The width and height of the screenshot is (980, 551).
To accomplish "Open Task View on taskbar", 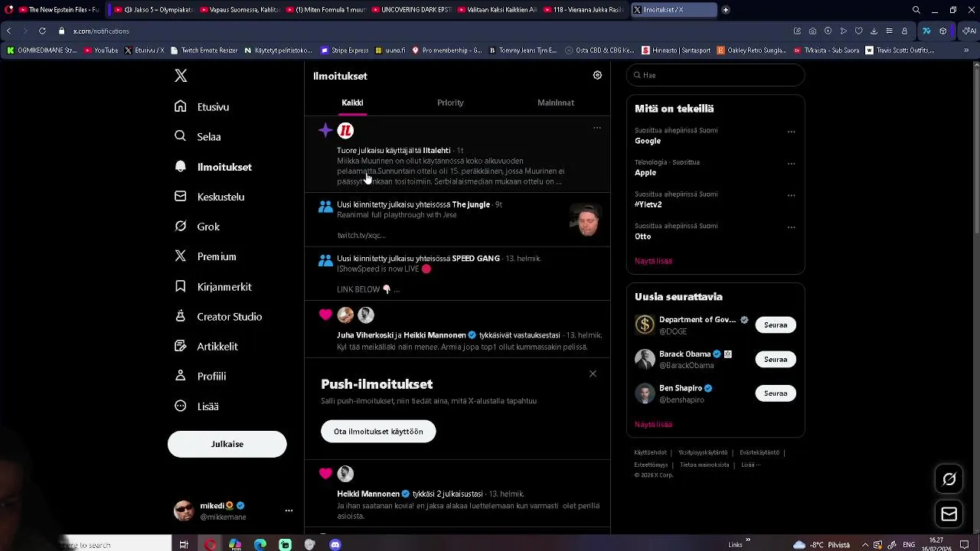I will tap(184, 545).
